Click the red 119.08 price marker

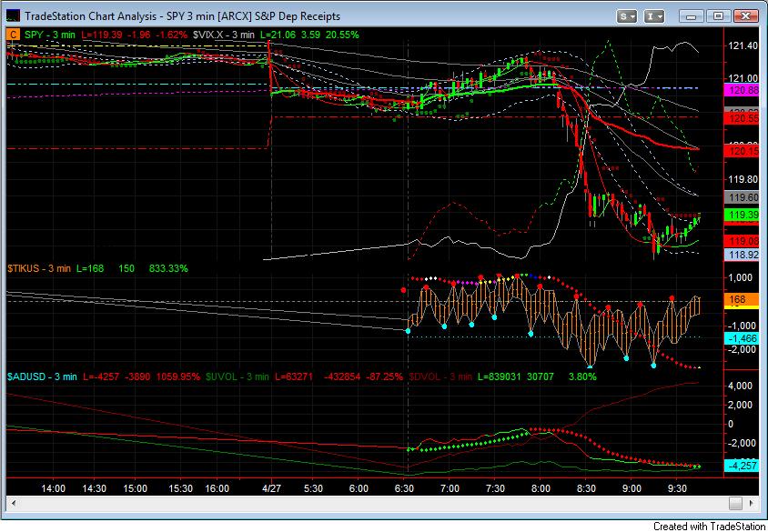[743, 240]
